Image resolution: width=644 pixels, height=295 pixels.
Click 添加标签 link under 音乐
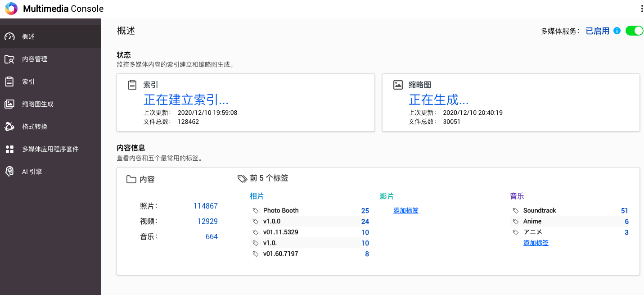[536, 243]
